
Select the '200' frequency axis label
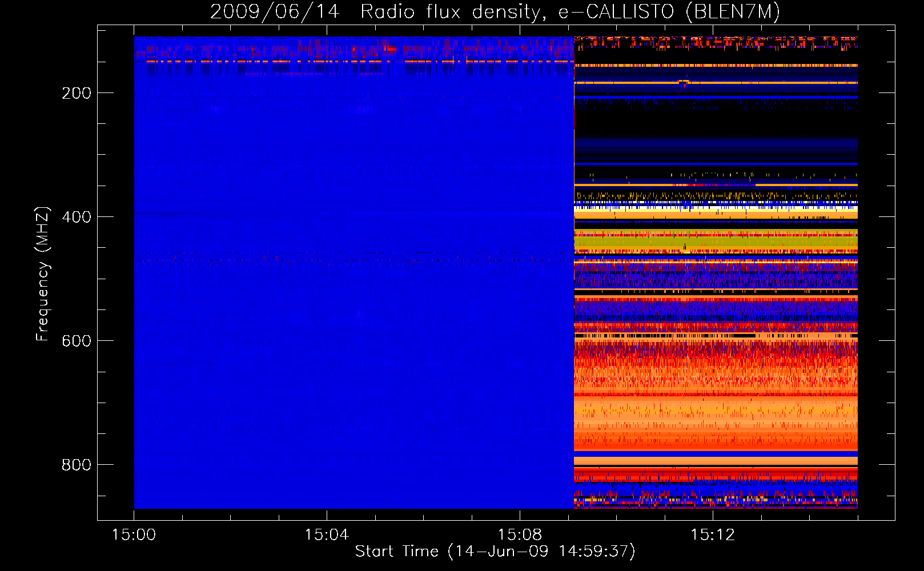[x=77, y=93]
